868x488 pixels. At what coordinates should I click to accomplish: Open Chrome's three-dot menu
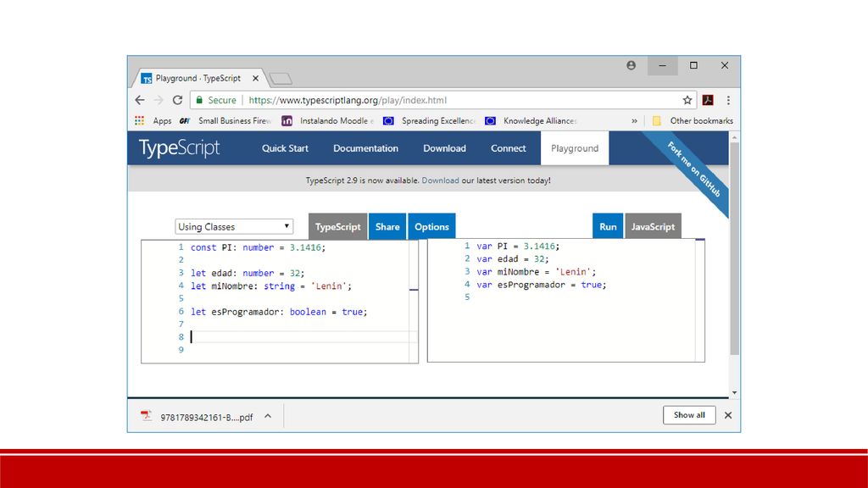point(728,100)
